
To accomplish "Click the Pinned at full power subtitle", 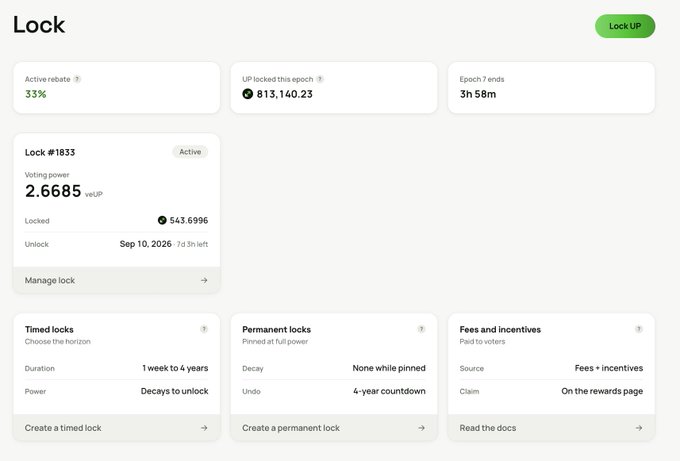I will (275, 342).
